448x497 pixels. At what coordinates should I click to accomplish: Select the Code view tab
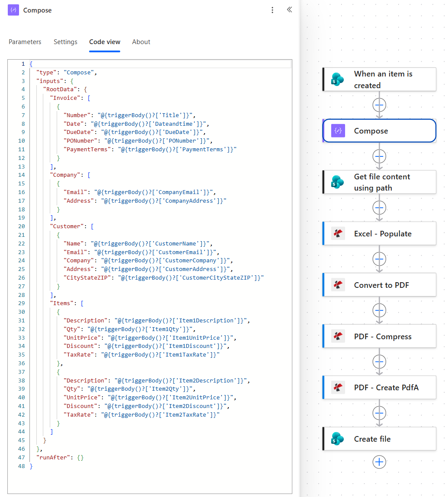105,42
